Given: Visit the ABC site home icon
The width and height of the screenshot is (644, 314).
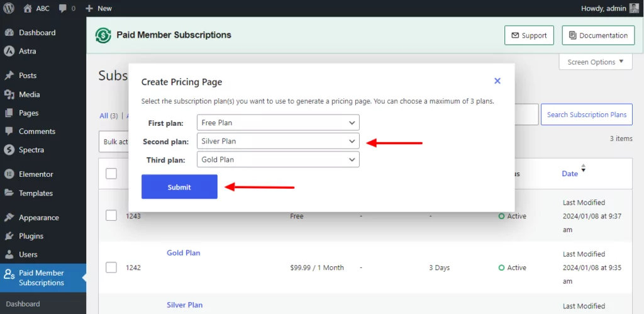Looking at the screenshot, I should pyautogui.click(x=28, y=8).
